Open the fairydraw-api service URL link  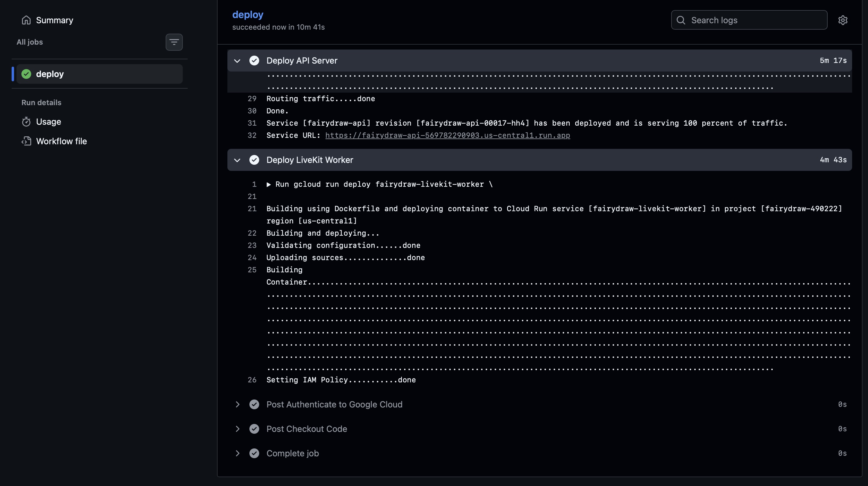coord(447,135)
